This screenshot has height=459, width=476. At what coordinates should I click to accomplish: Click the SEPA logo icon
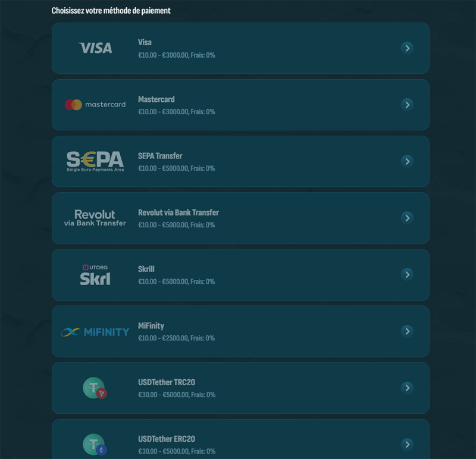(95, 161)
